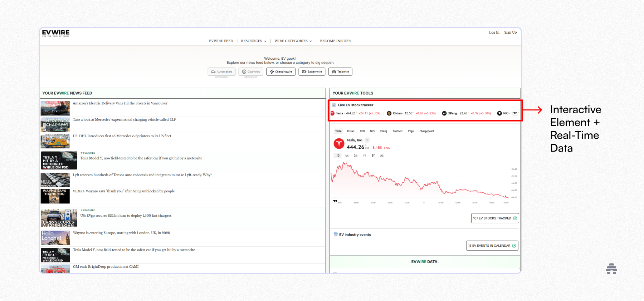Go to EVWIRE Feed in the navigation
This screenshot has height=301, width=644.
(221, 41)
